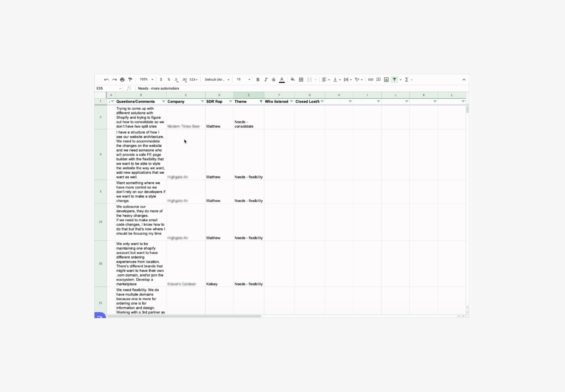Toggle italic formatting

[x=266, y=80]
